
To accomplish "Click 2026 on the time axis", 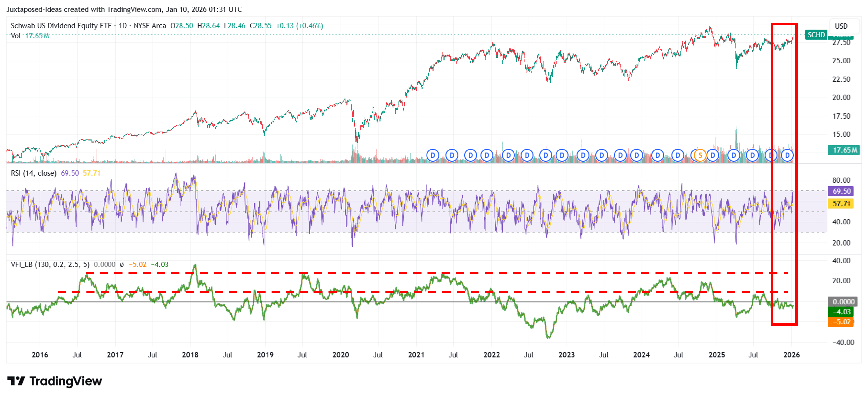I will point(791,354).
